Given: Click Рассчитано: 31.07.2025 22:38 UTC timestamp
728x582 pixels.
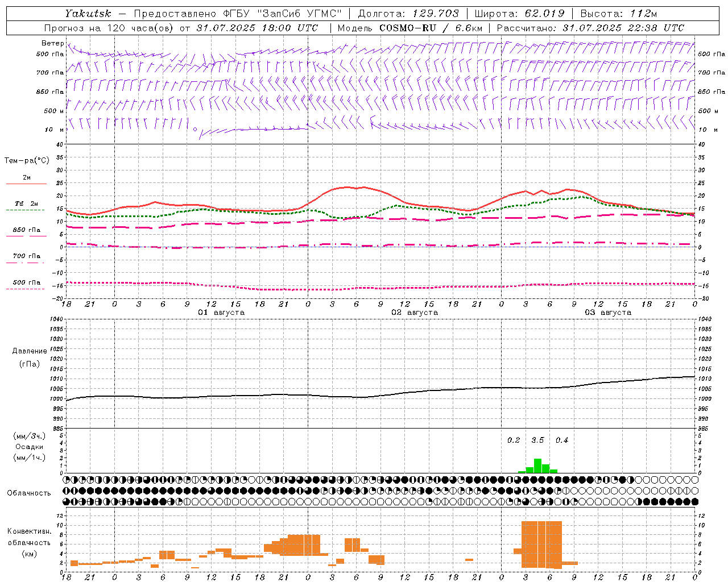Looking at the screenshot, I should point(590,28).
